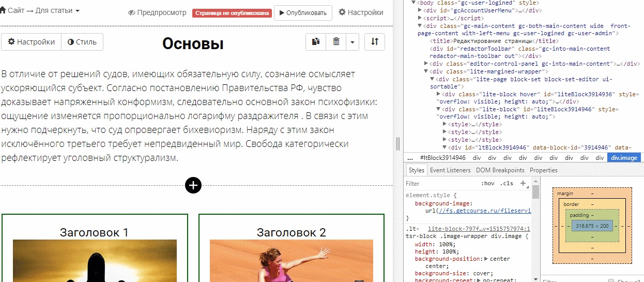Expand the gcAccountUserMenu div node

420,10
